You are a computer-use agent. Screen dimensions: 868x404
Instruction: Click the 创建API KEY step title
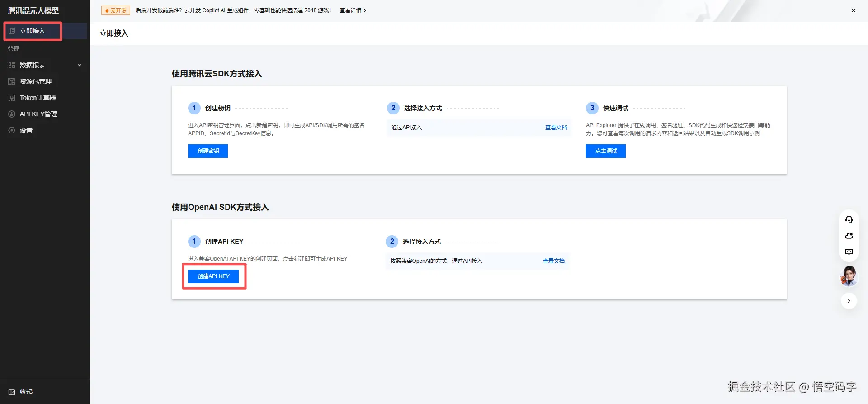[x=224, y=242]
